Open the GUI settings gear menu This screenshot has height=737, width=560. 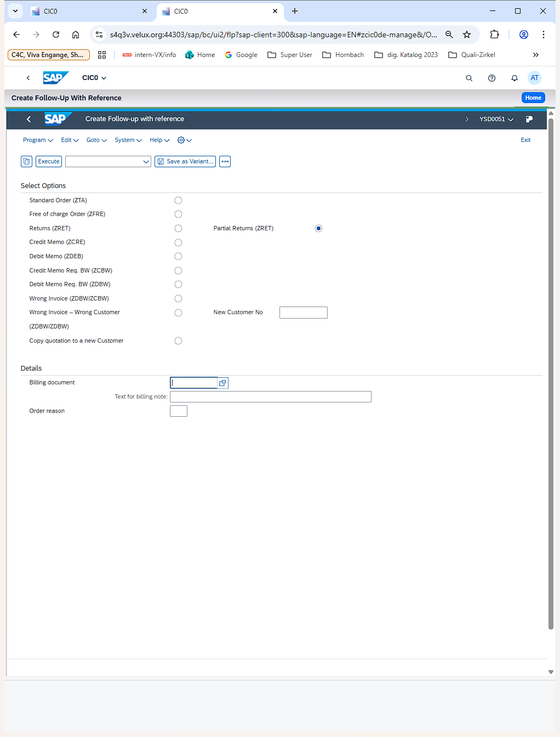point(185,140)
